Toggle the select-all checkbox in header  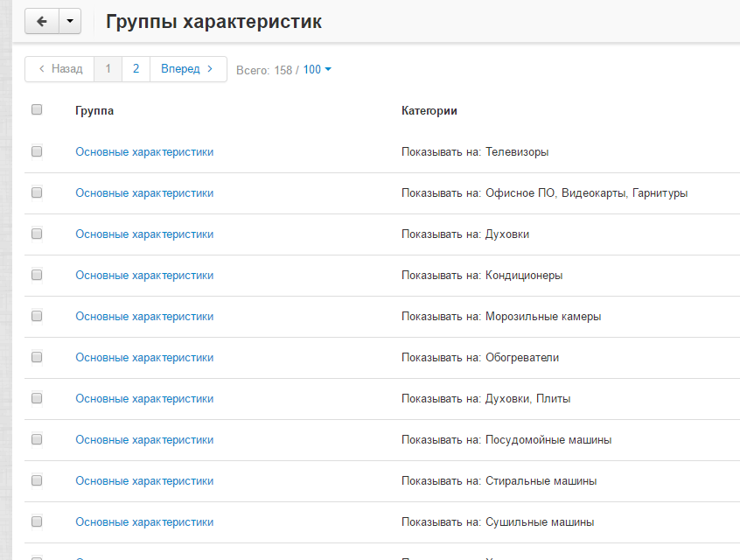pos(37,109)
